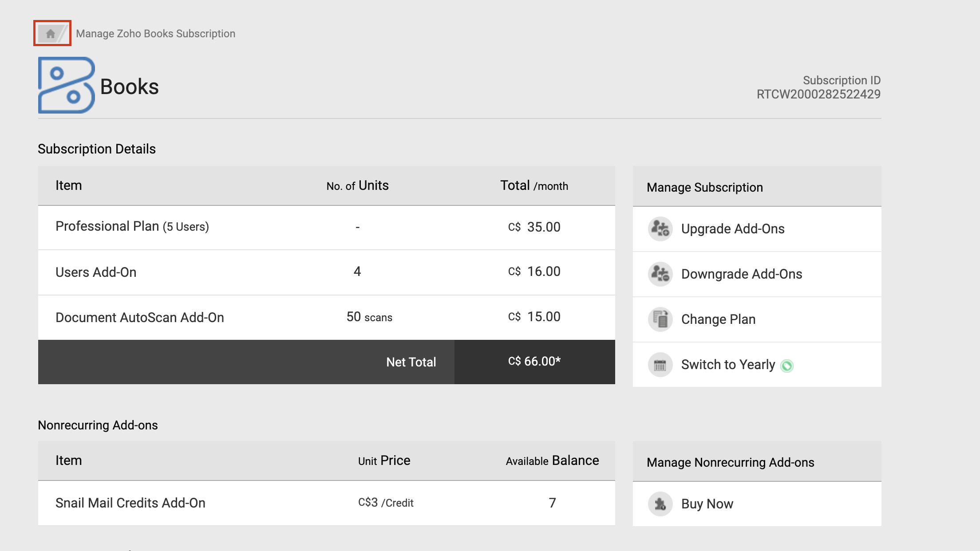Select the Users Add-On row

pos(96,272)
